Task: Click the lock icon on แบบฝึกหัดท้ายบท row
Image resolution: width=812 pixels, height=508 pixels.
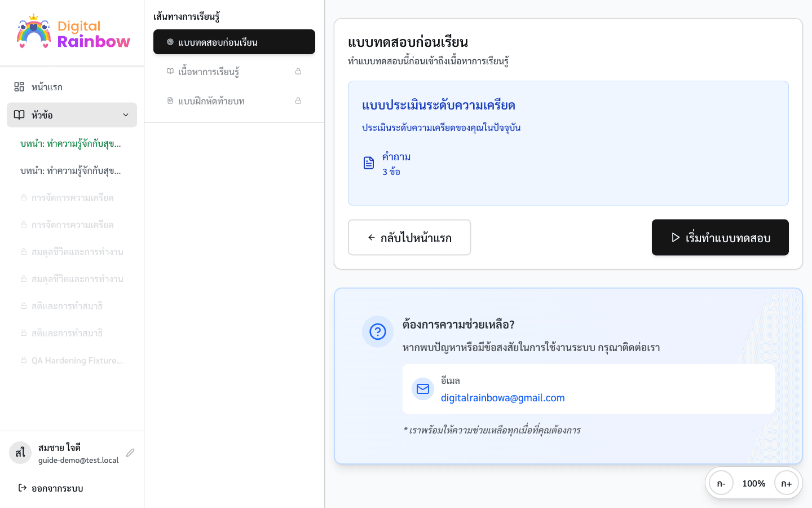Action: pyautogui.click(x=298, y=100)
